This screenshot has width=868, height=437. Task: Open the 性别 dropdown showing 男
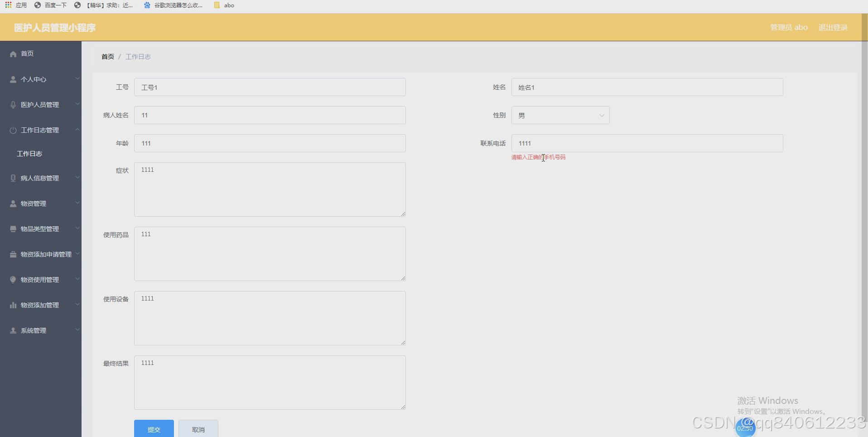click(x=560, y=115)
